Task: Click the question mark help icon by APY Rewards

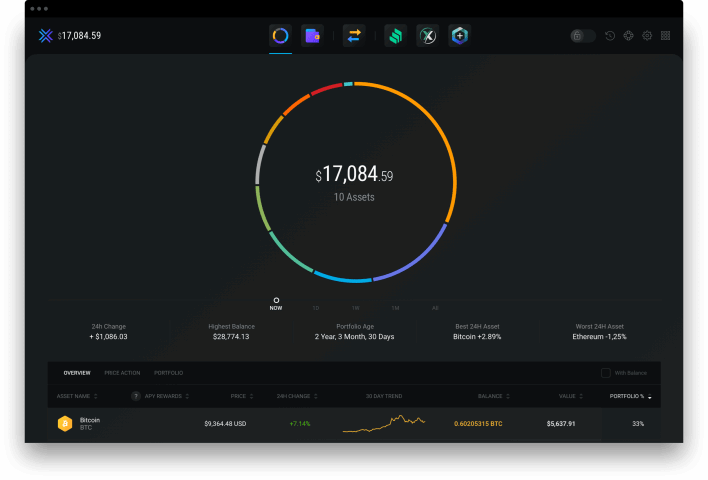Action: point(135,396)
